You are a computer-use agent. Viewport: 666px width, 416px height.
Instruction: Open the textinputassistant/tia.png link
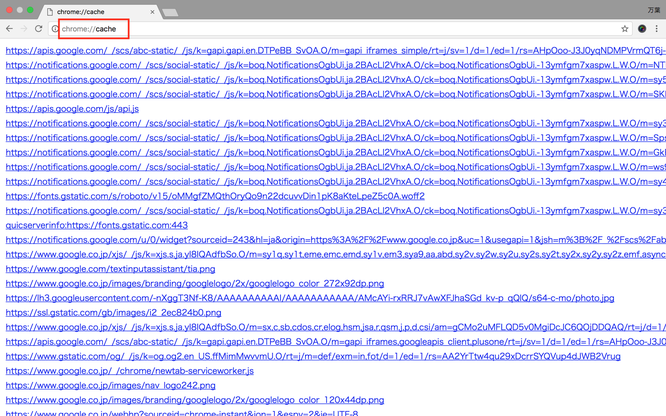[110, 269]
